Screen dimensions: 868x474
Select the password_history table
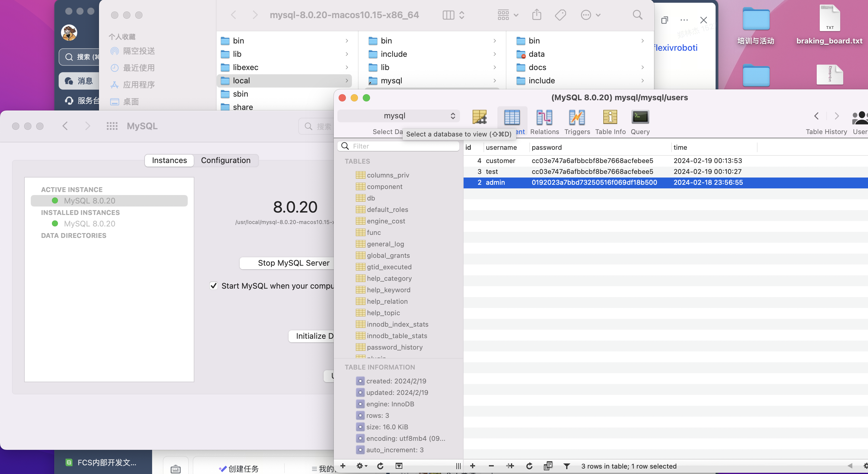click(x=394, y=347)
